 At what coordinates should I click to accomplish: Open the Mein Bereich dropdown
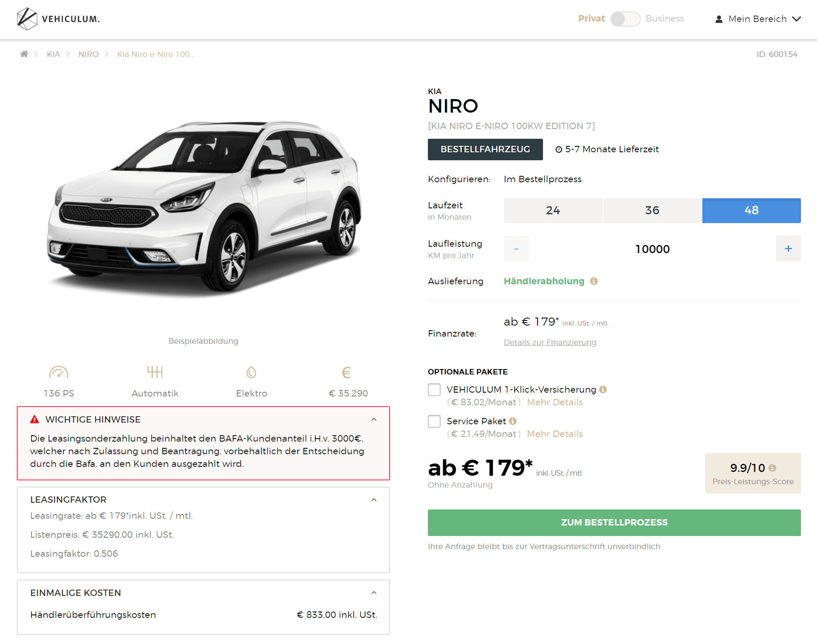[x=758, y=19]
